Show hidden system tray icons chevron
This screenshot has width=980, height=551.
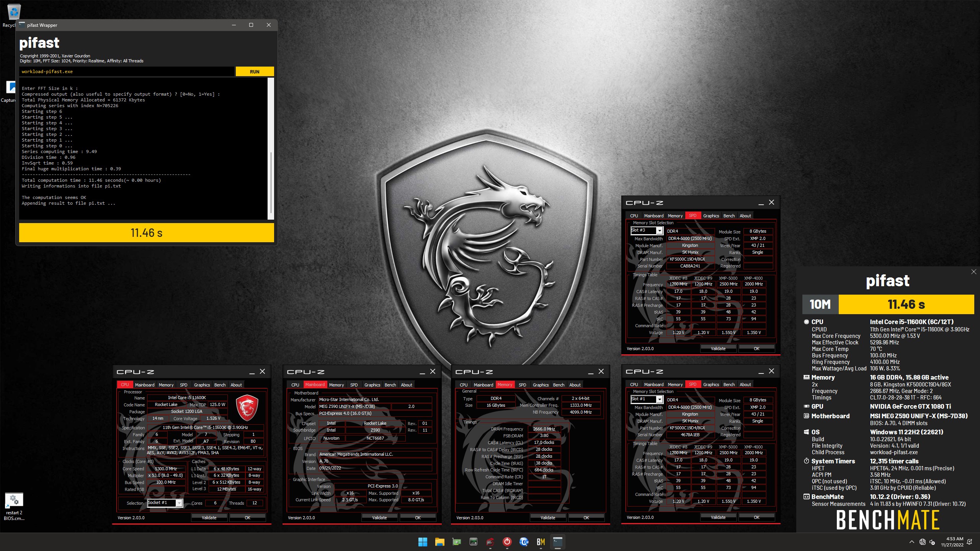911,542
